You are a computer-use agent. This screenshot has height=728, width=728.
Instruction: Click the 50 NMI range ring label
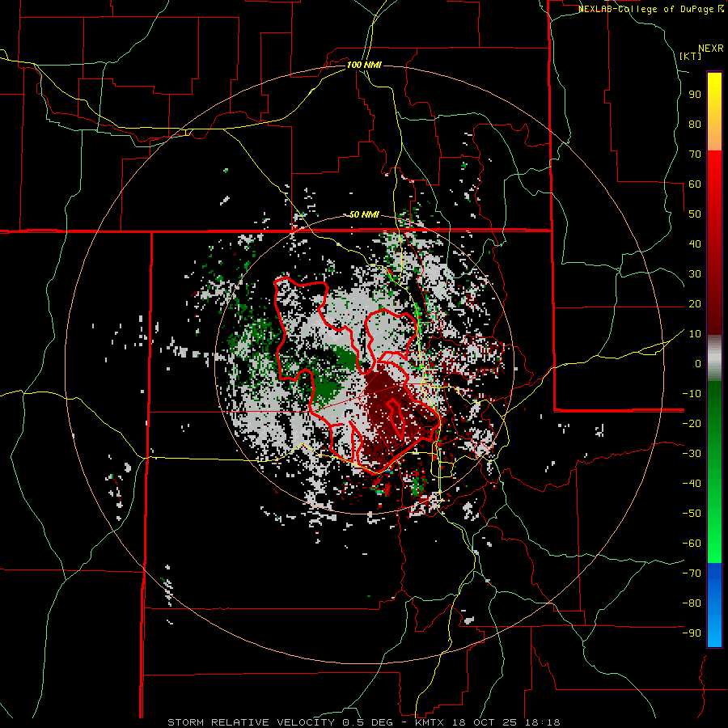pyautogui.click(x=364, y=214)
